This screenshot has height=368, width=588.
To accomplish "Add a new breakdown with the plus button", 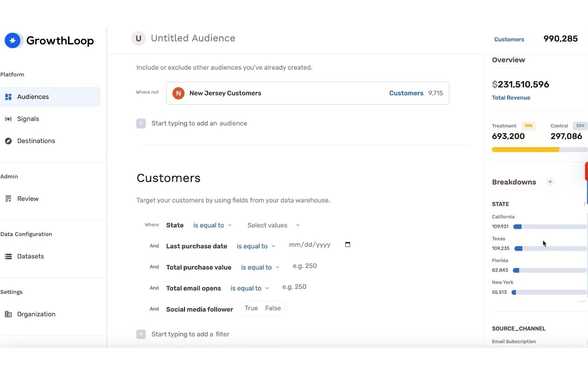I will [x=550, y=181].
